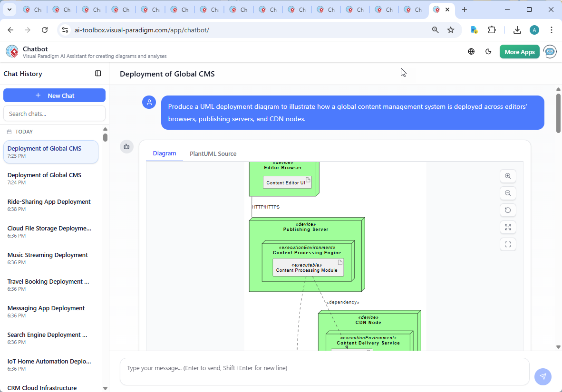Viewport: 562px width, 392px height.
Task: Open Chrome's three-dot menu
Action: pyautogui.click(x=552, y=29)
